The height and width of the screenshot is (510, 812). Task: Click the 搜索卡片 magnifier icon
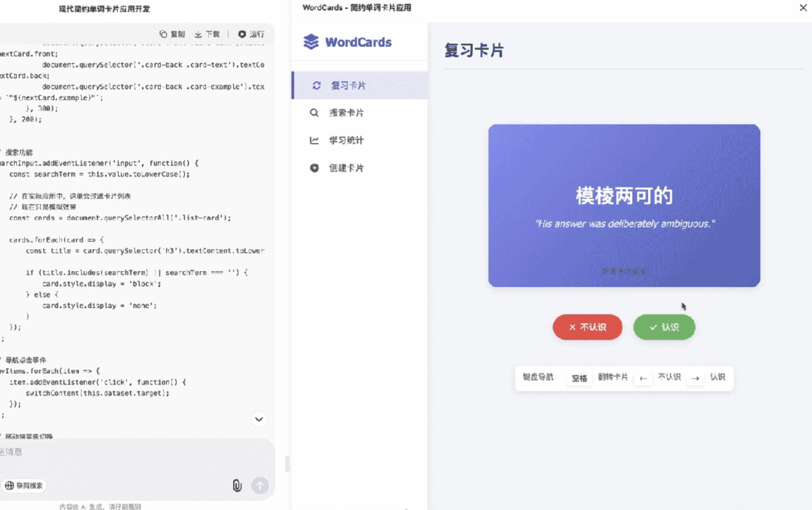click(314, 113)
